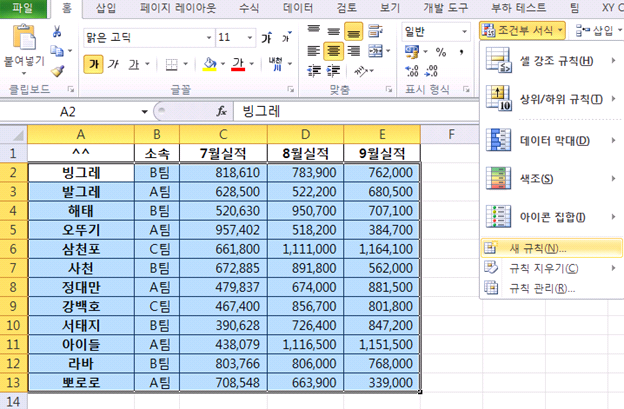Decrease indent icon
The height and width of the screenshot is (409, 624).
click(314, 71)
